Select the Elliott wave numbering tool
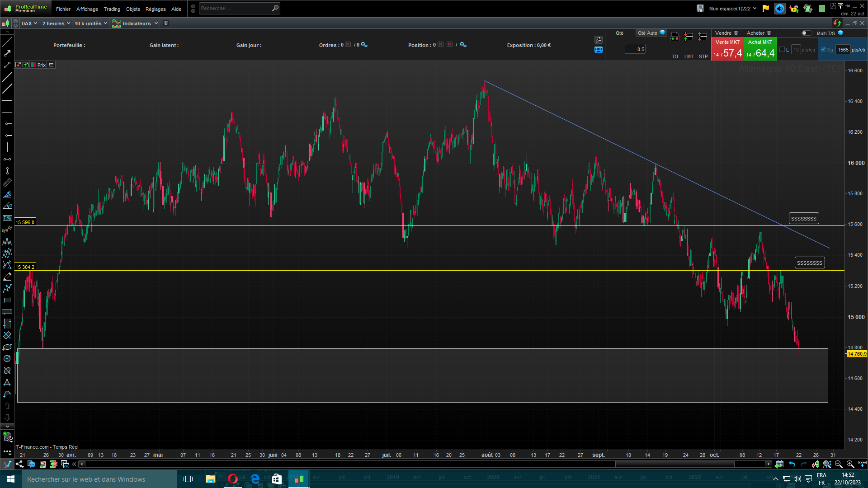Screen dimensions: 868x488 7,253
